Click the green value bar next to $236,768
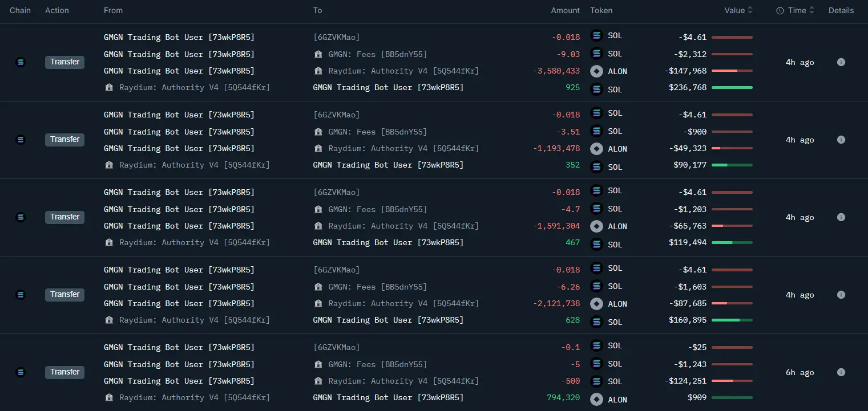 coord(732,88)
